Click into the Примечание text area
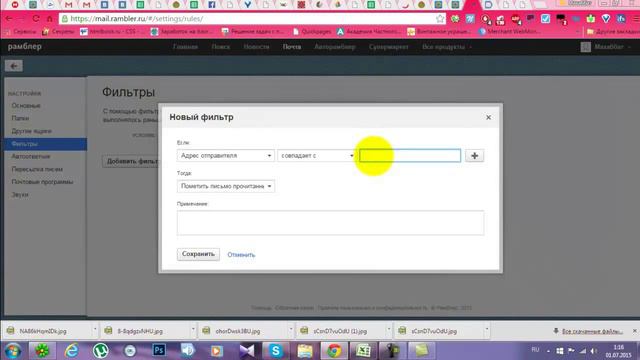Image resolution: width=640 pixels, height=360 pixels. point(330,223)
